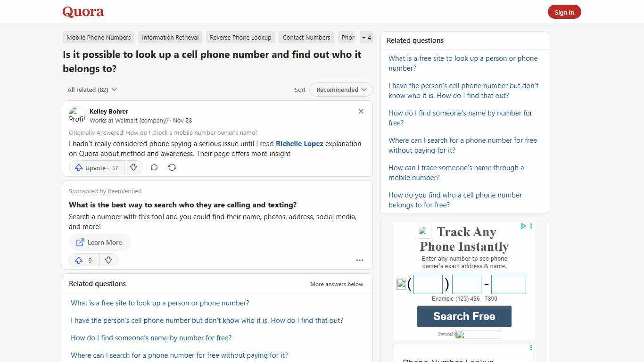Open the Track Any Phone ad options menu

click(x=531, y=226)
